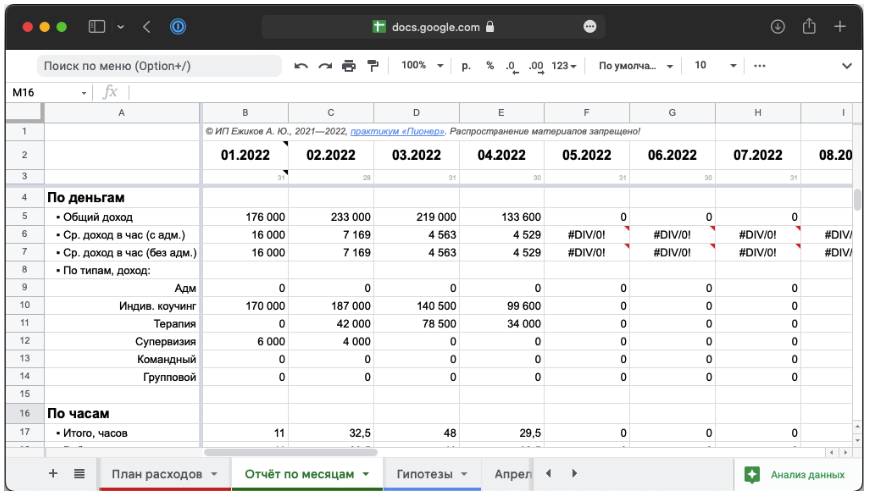The width and height of the screenshot is (869, 498).
Task: Increase decimal places button
Action: [536, 66]
